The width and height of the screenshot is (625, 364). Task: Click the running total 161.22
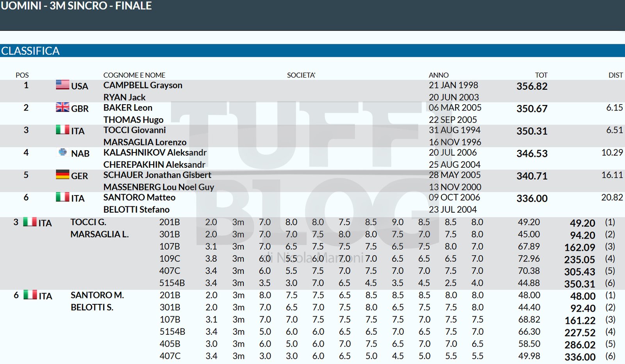[580, 321]
